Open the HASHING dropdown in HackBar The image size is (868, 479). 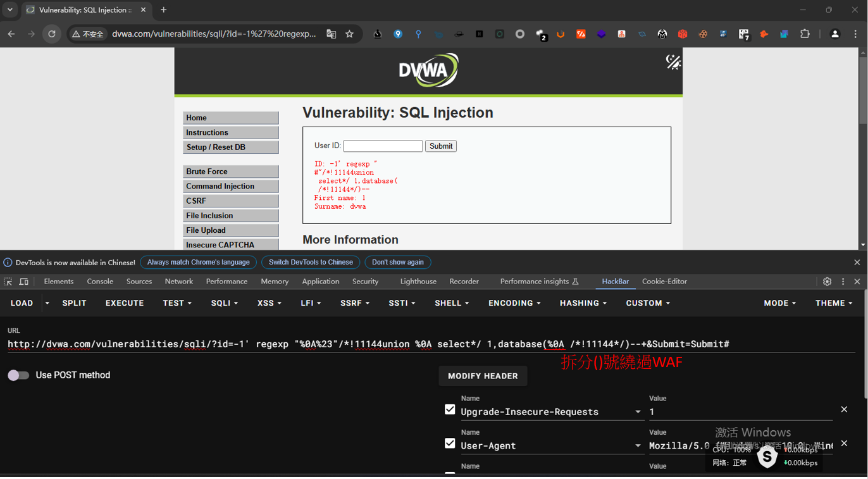(x=583, y=303)
